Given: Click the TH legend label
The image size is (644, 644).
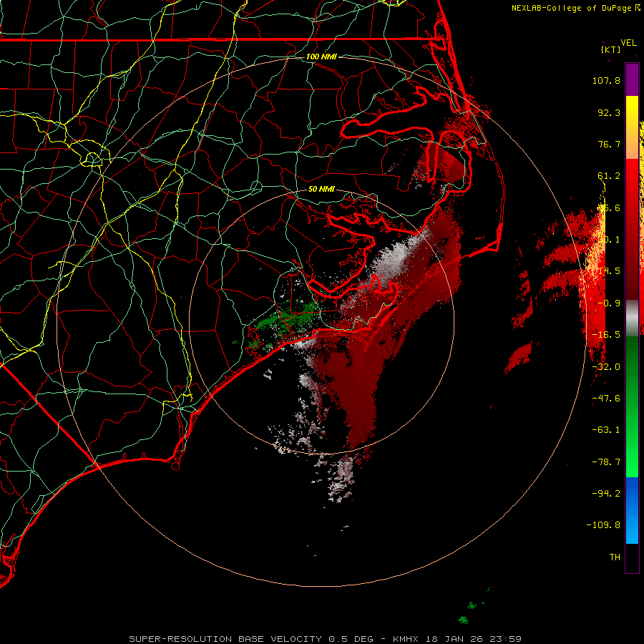Looking at the screenshot, I should [615, 557].
